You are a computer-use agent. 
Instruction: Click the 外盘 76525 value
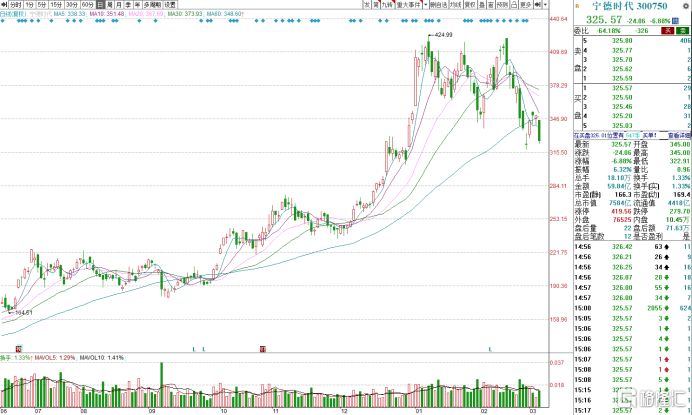tap(622, 220)
